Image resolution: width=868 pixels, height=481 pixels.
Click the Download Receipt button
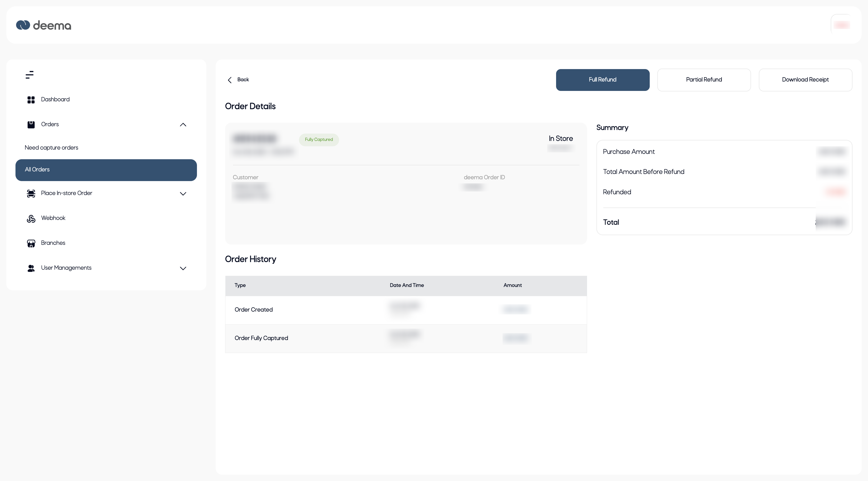click(x=805, y=80)
